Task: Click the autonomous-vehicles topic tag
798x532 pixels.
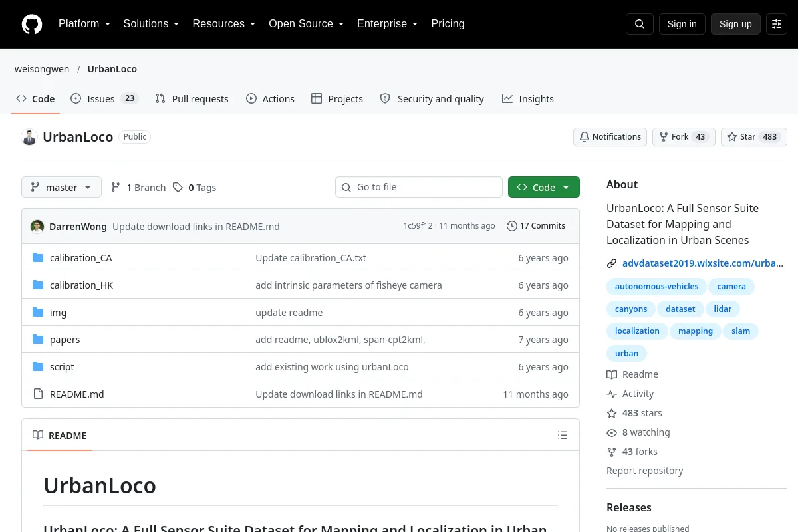Action: point(657,287)
